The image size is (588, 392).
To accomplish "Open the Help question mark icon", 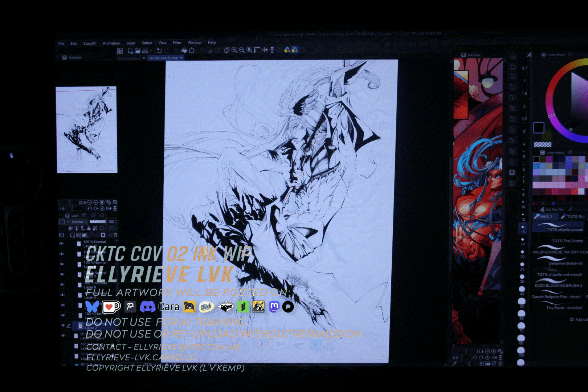I will coord(227,50).
